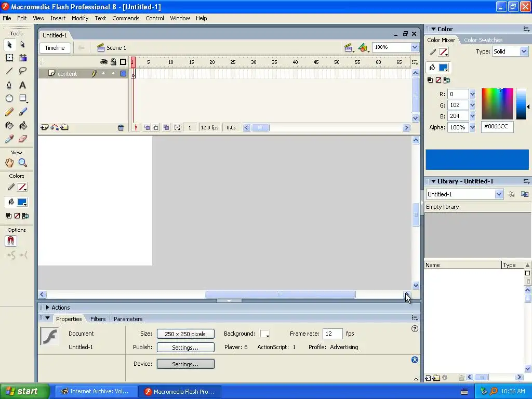Click Delete Layer trash icon
Image resolution: width=532 pixels, height=399 pixels.
(121, 128)
